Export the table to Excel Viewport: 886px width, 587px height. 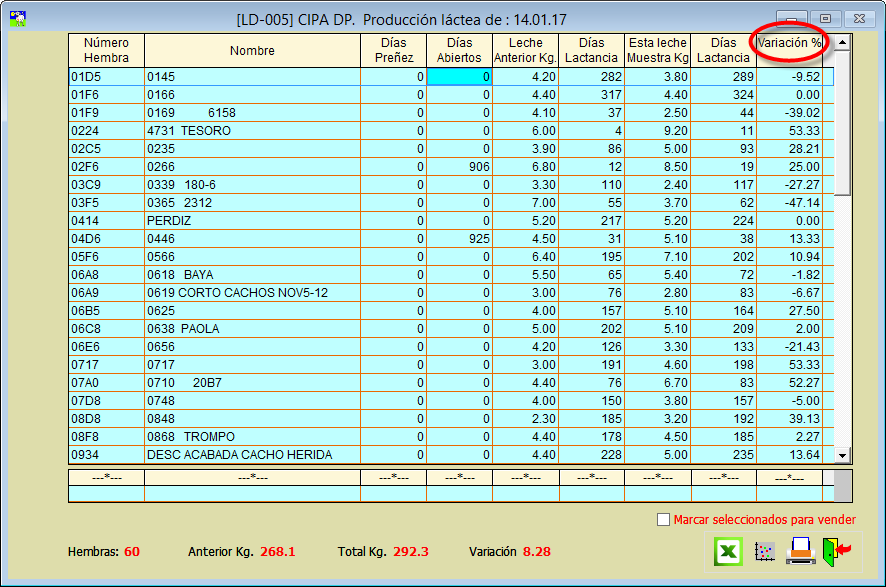tap(730, 551)
